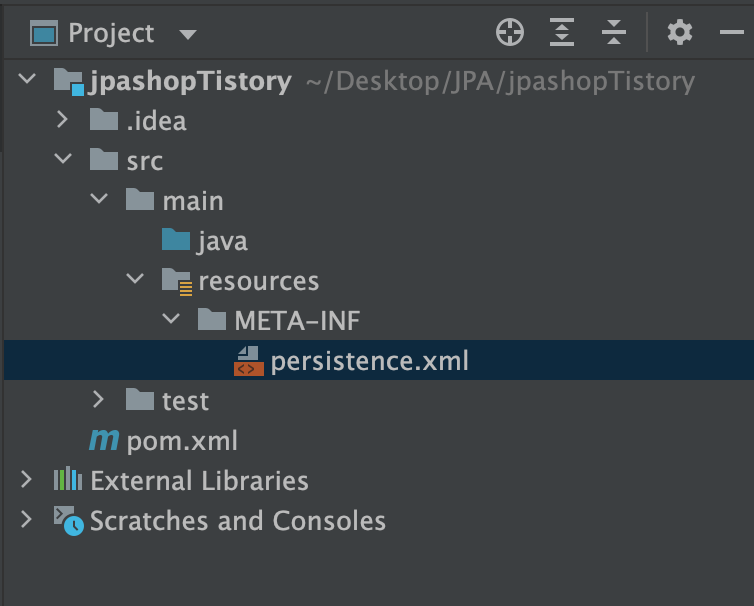Click the Maven pom.xml icon
Image resolution: width=754 pixels, height=606 pixels.
point(104,440)
